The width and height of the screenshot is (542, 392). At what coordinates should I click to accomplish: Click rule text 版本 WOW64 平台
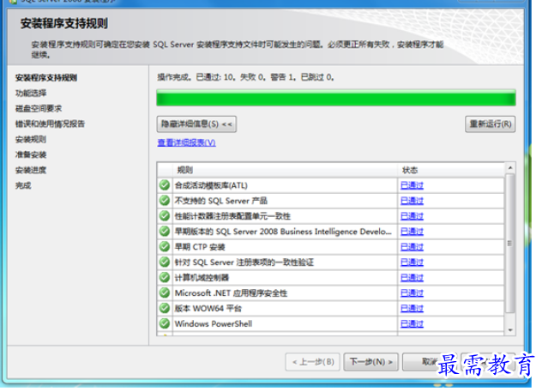[x=208, y=309]
